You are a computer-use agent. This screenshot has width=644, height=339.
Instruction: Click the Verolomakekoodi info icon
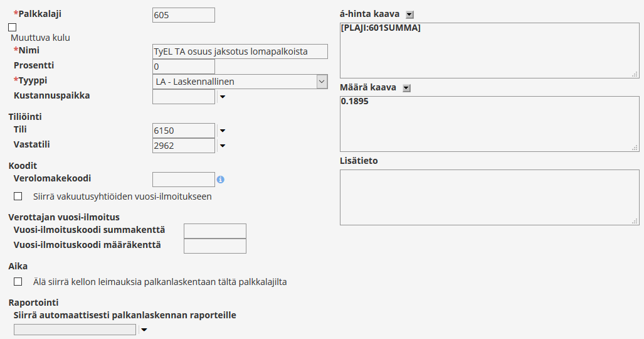[221, 180]
